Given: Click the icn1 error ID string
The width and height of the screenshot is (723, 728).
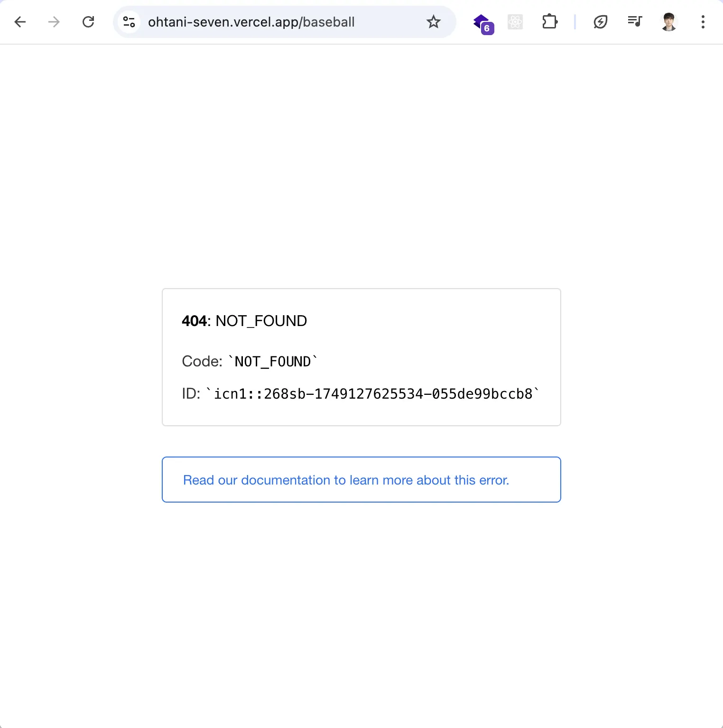Looking at the screenshot, I should tap(373, 394).
